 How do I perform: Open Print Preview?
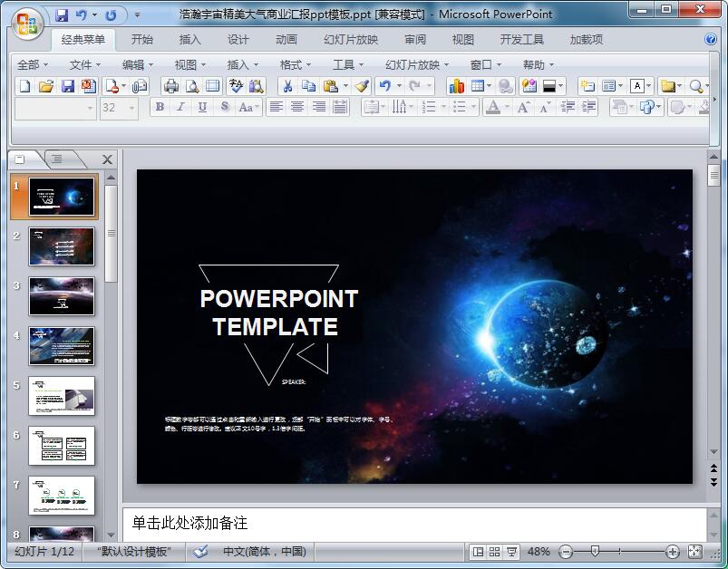pyautogui.click(x=192, y=86)
